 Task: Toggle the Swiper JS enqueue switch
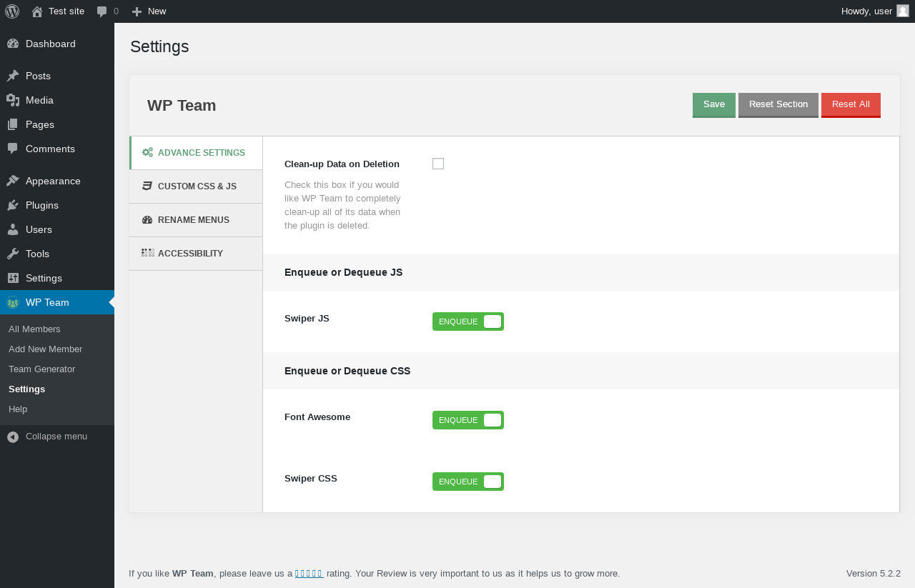(x=468, y=322)
